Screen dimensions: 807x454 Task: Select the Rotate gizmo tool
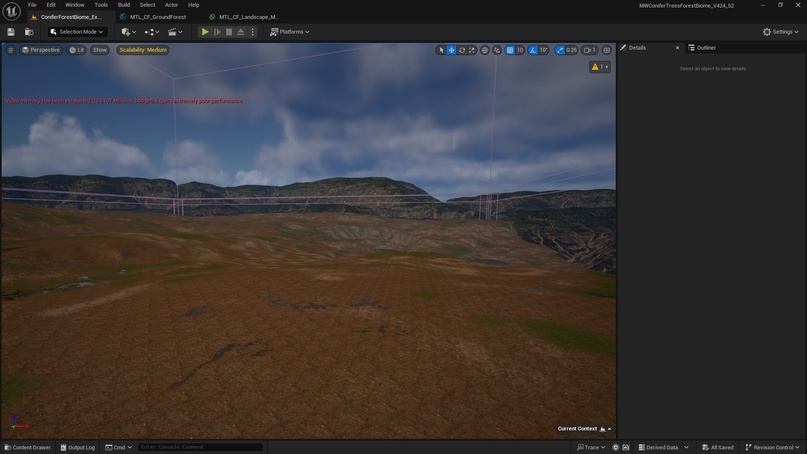pyautogui.click(x=462, y=50)
